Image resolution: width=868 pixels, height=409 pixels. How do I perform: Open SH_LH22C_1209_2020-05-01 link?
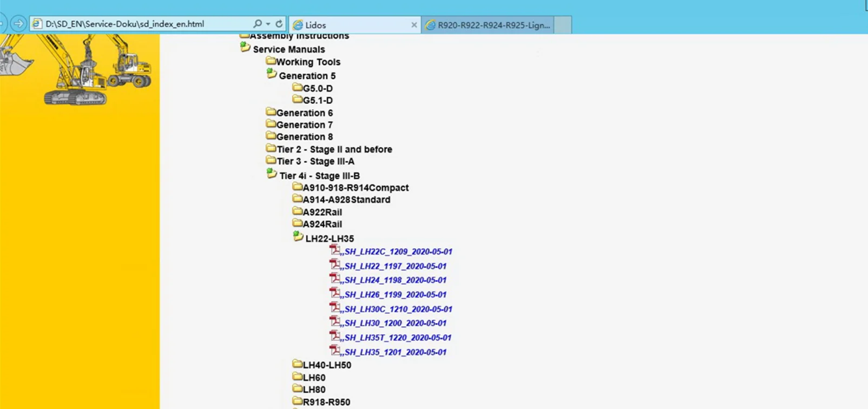(x=398, y=252)
